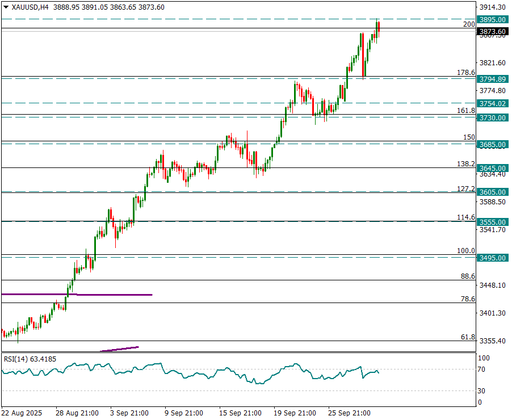512x420 pixels.
Task: Click the Fibonacci 100.0 level label
Action: click(x=465, y=250)
